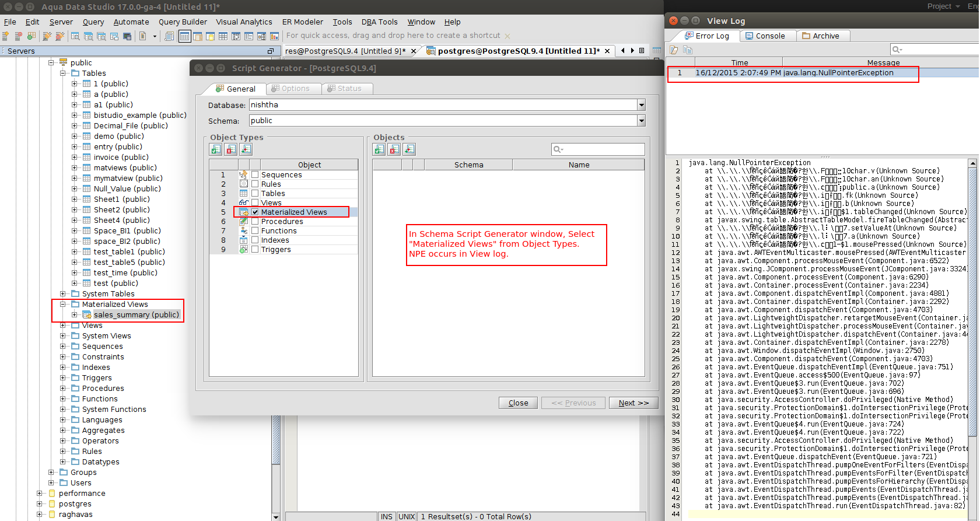Click the new script document toolbar icon
The image size is (980, 521).
coord(142,36)
